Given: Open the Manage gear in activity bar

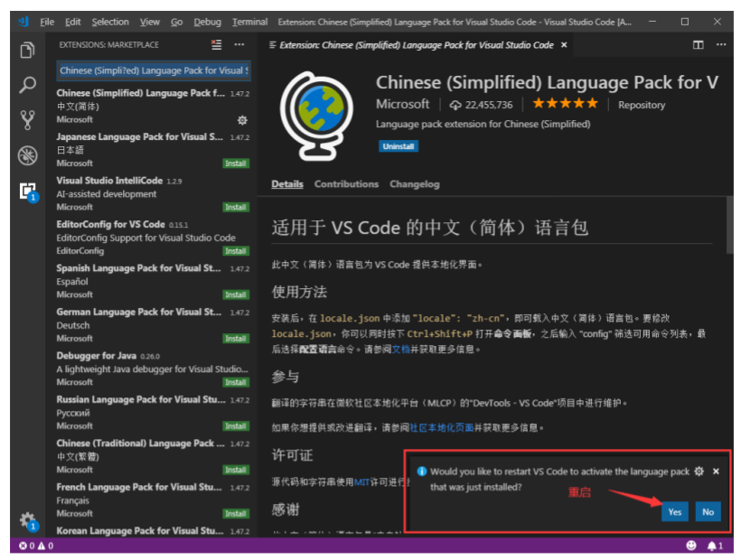Looking at the screenshot, I should pos(28,521).
